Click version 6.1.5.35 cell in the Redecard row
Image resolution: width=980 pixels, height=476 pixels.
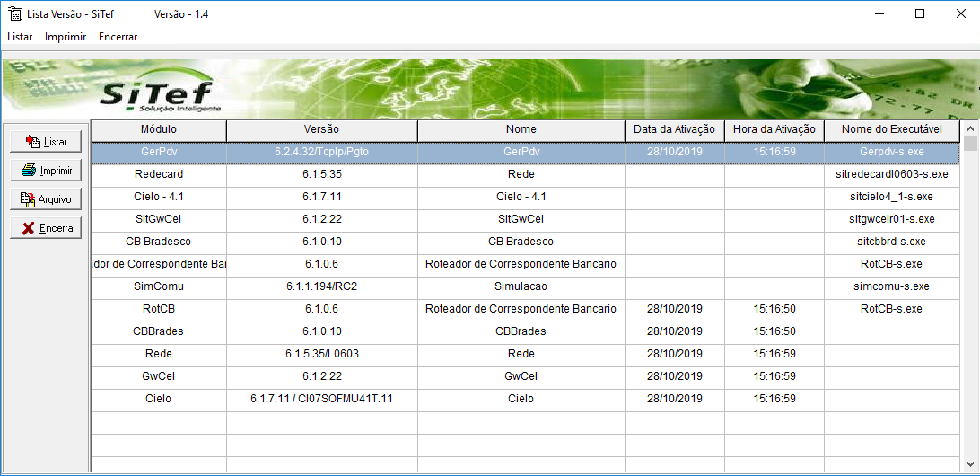tap(321, 174)
